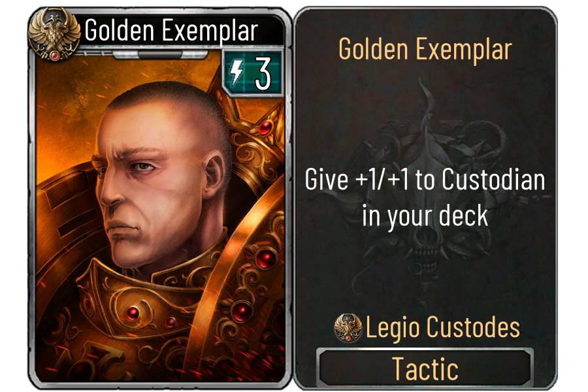Click the "in your deck" text line
Screen dimensions: 588x392
[425, 216]
